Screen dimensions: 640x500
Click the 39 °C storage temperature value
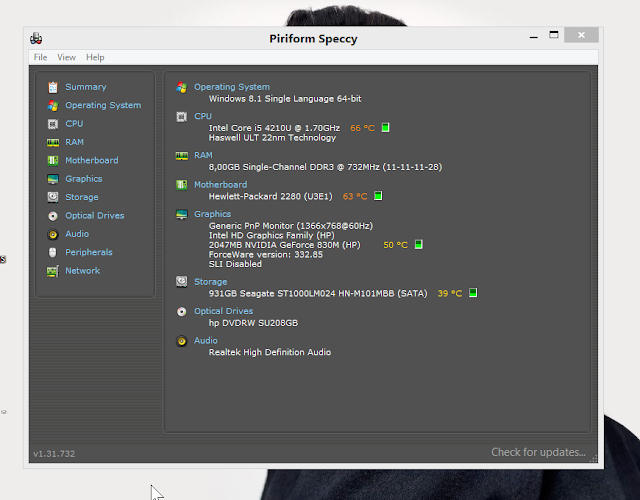(x=450, y=293)
